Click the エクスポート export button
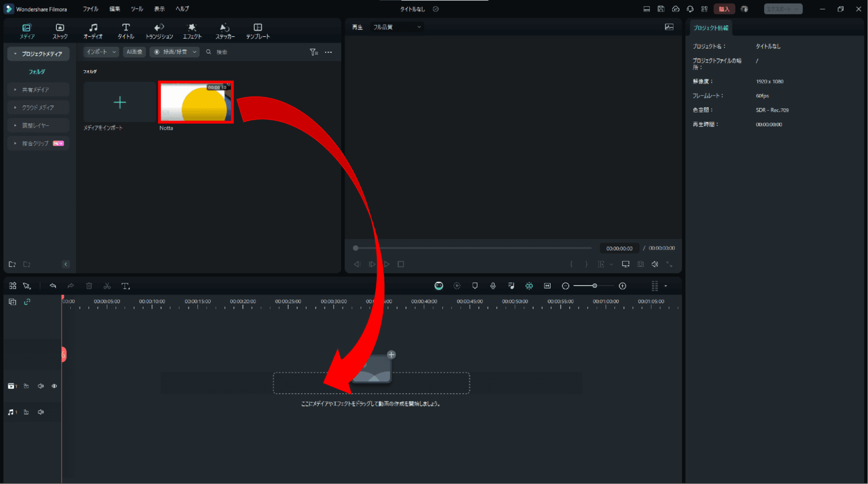Screen dimensions: 868x484 click(x=783, y=9)
